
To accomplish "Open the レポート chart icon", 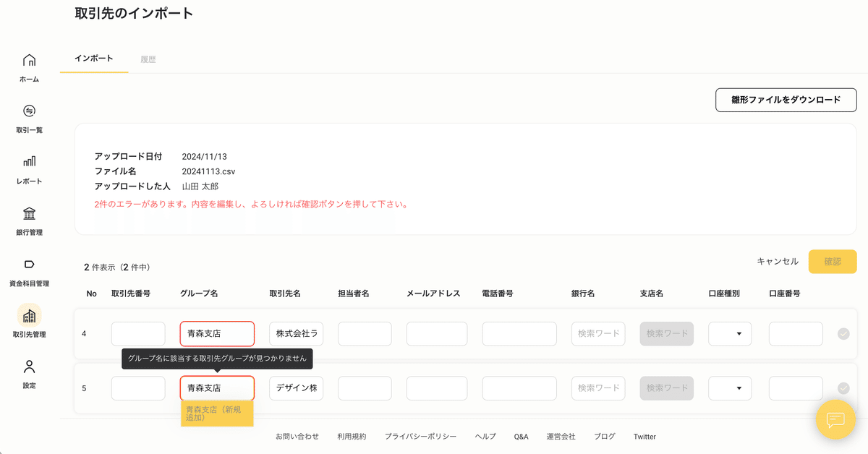I will coord(29,161).
